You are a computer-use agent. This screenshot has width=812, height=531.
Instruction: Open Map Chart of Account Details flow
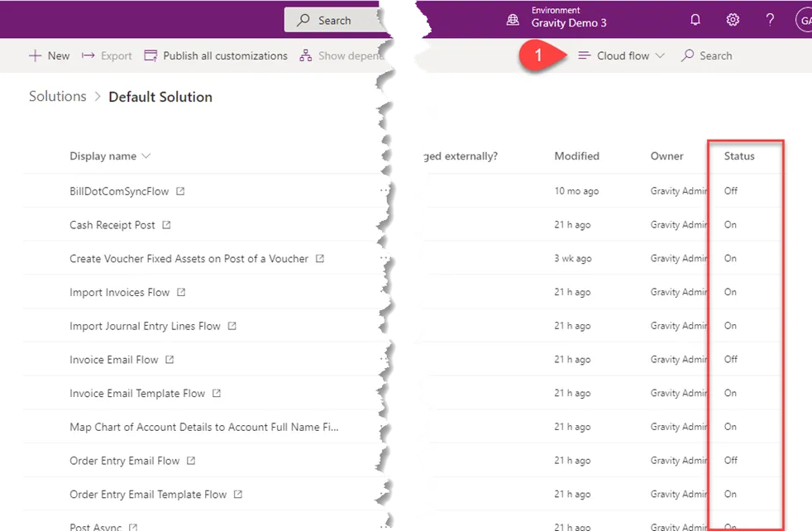click(x=204, y=427)
